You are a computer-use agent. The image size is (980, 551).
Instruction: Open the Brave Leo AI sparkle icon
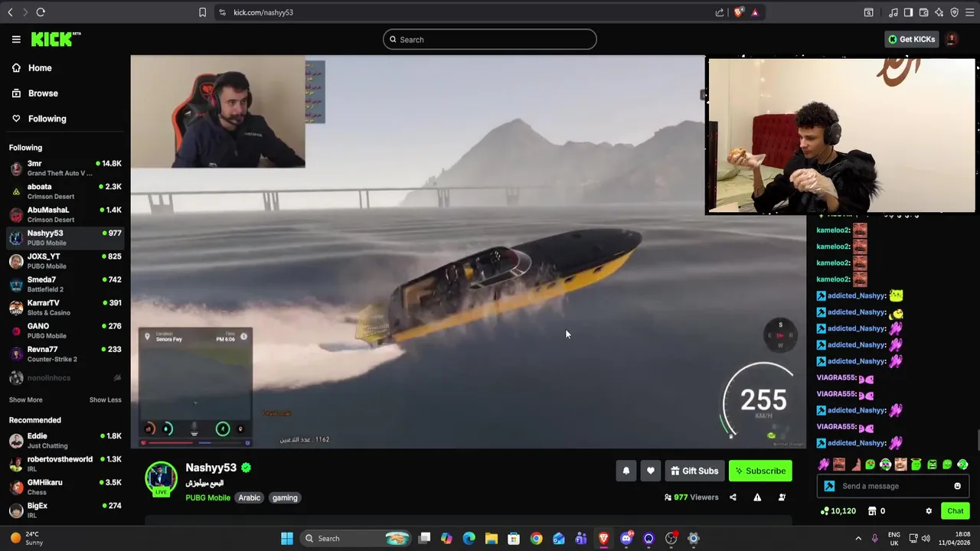(939, 12)
